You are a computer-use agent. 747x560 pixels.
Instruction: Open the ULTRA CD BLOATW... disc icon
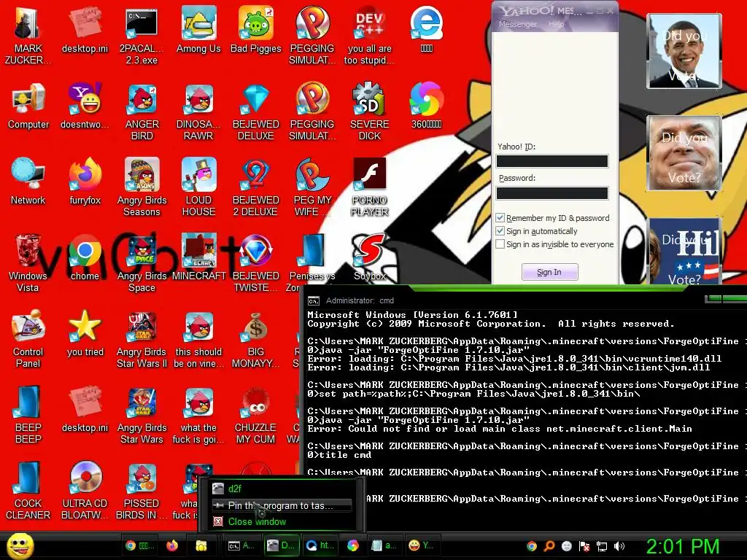(85, 491)
